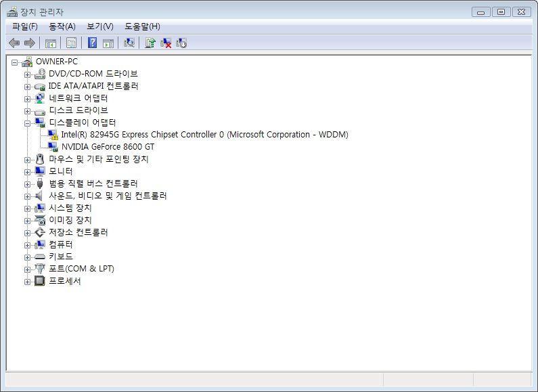538x392 pixels.
Task: Open the 파일(F) menu
Action: [x=25, y=26]
